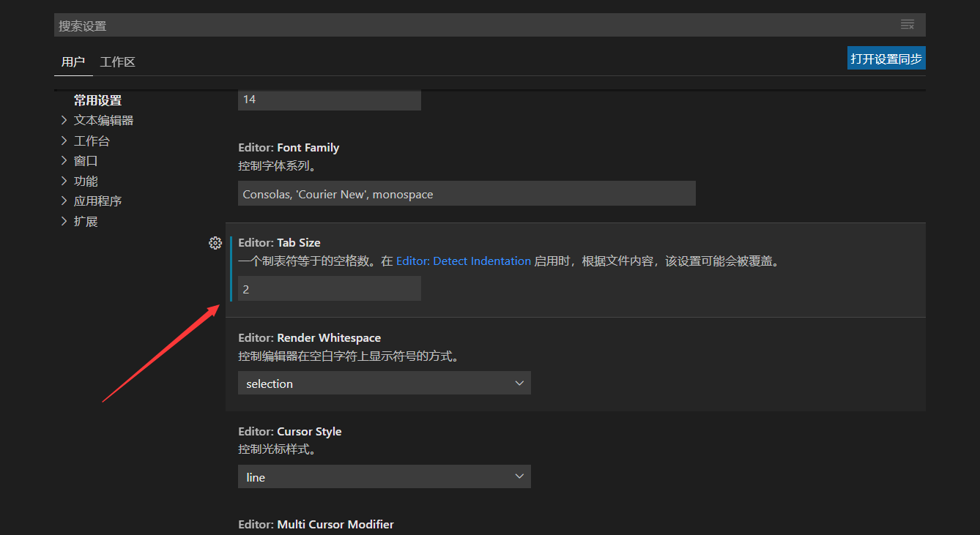
Task: Expand the 工作台 section
Action: tap(92, 140)
